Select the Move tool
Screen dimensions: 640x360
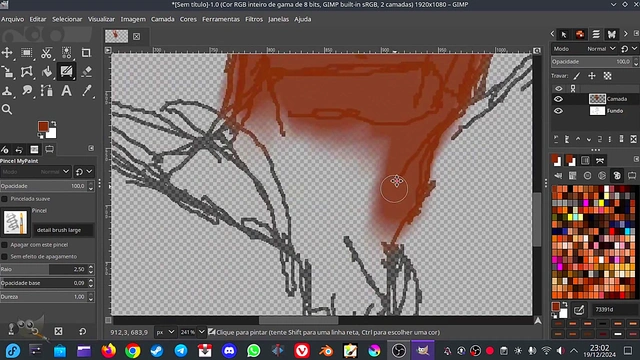7,53
